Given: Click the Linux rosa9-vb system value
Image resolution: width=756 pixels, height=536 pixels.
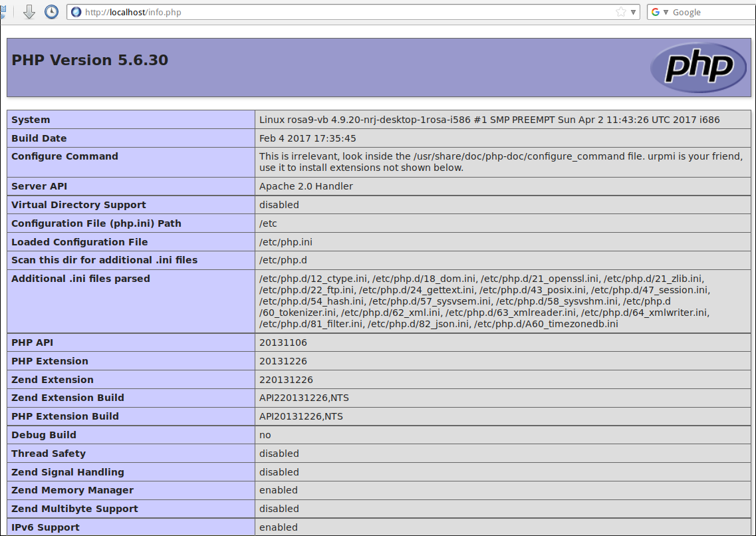Looking at the screenshot, I should click(489, 120).
